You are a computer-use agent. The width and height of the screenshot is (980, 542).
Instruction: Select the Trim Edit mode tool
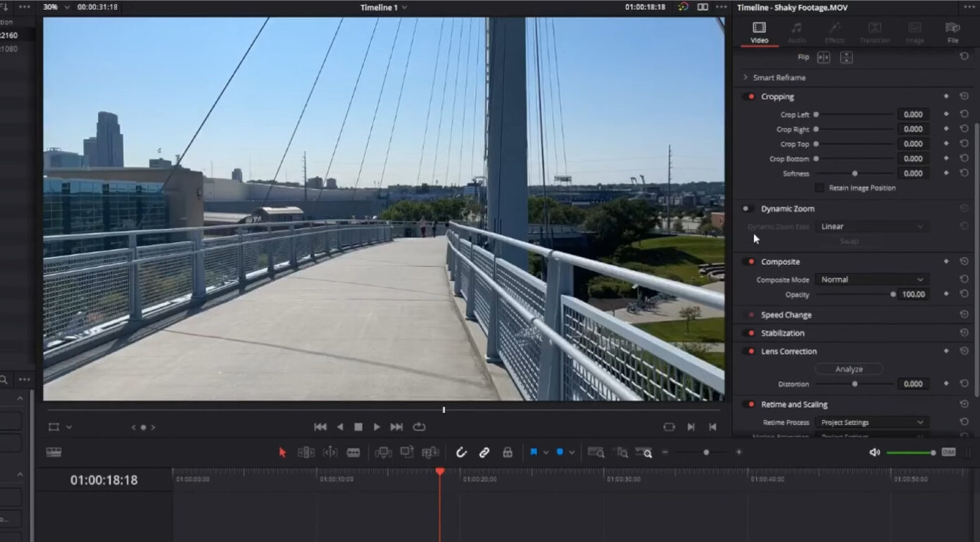pos(308,452)
